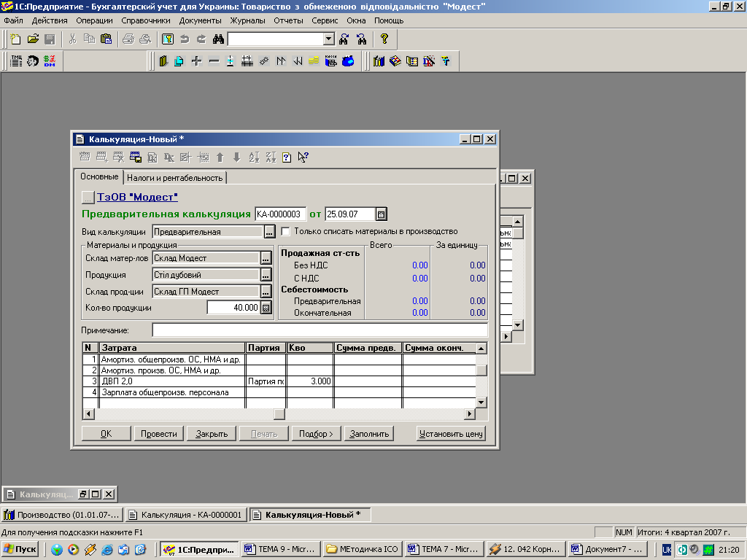The width and height of the screenshot is (747, 560).
Task: Open the Документы menu
Action: (201, 20)
